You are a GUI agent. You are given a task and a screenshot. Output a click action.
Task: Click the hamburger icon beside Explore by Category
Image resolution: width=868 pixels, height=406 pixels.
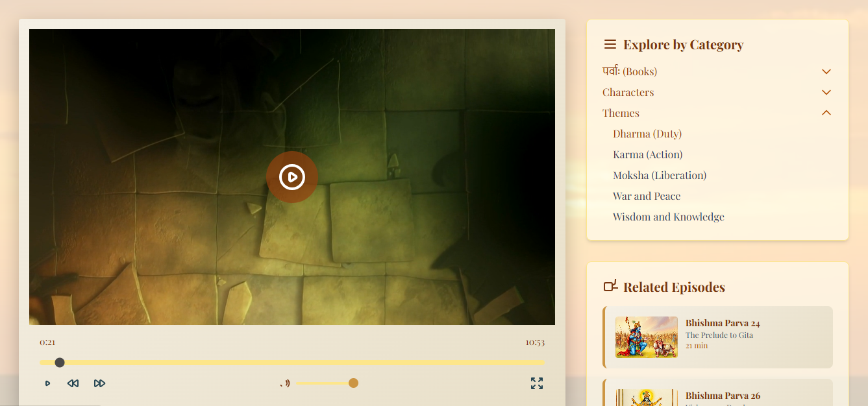[x=610, y=44]
